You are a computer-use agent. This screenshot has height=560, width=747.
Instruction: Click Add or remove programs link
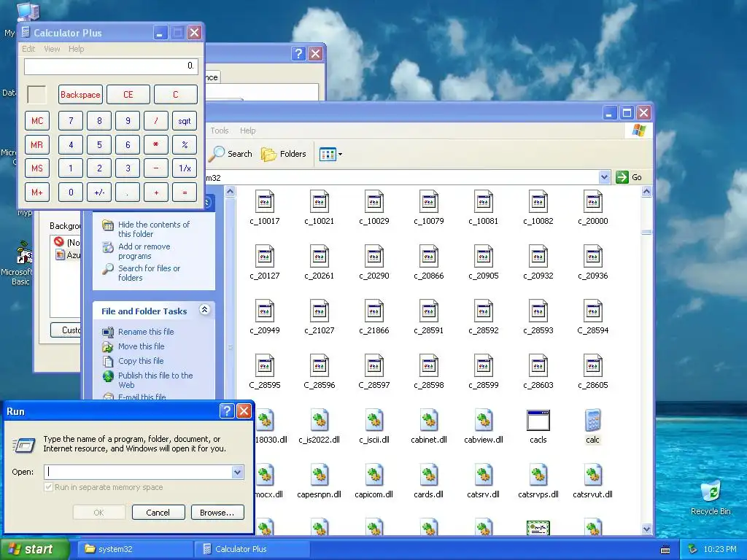(x=144, y=251)
